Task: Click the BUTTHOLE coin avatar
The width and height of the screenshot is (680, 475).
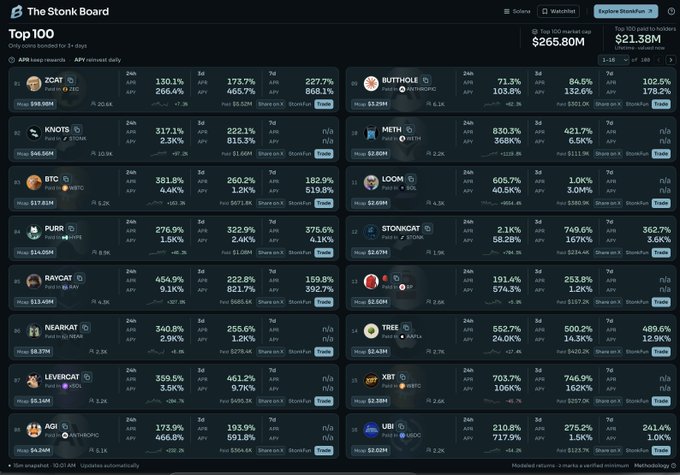Action: (371, 83)
